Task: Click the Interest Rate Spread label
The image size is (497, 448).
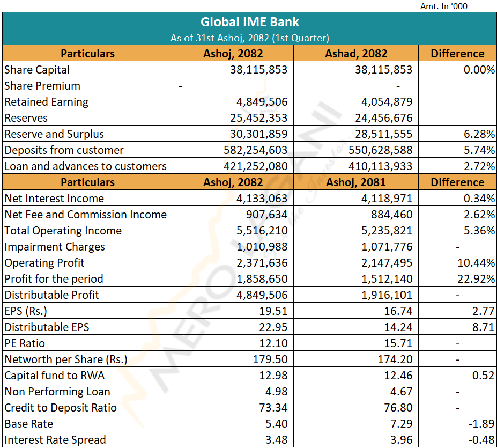Action: click(x=55, y=440)
